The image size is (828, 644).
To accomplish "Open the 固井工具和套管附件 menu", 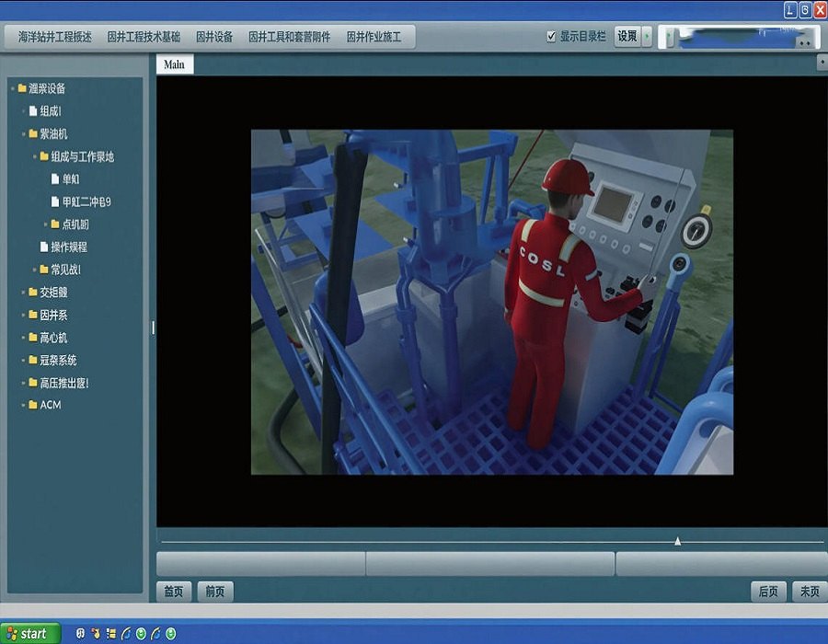I will tap(290, 37).
